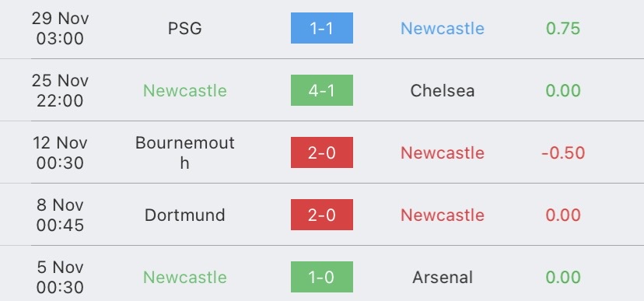This screenshot has width=644, height=301.
Task: Select the 8 Nov 00:45 match date
Action: click(60, 215)
